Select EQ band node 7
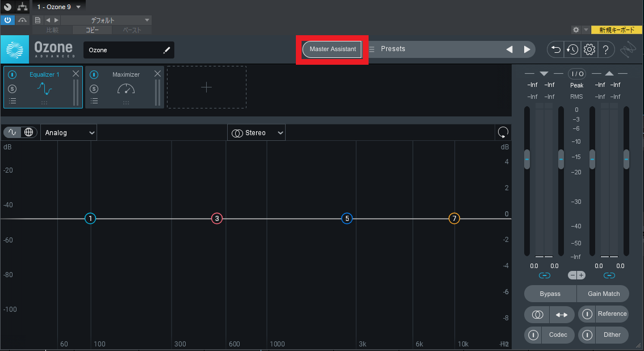This screenshot has height=351, width=644. 454,219
